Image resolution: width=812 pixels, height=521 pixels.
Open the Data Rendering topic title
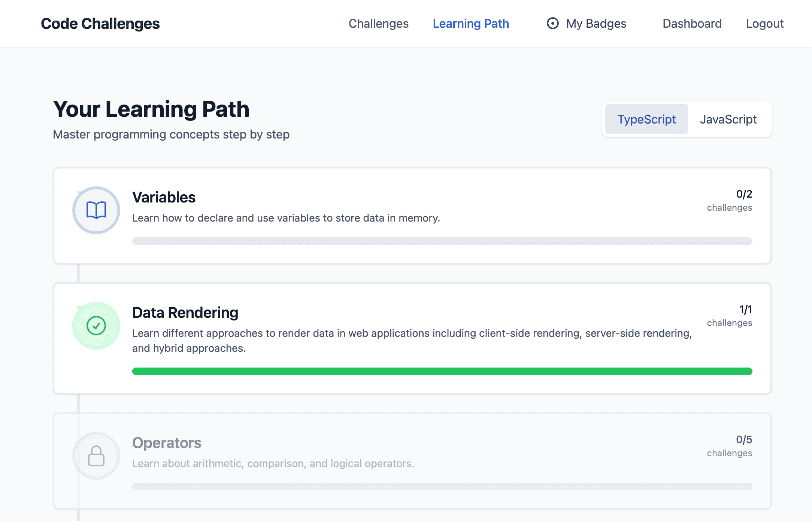point(185,313)
